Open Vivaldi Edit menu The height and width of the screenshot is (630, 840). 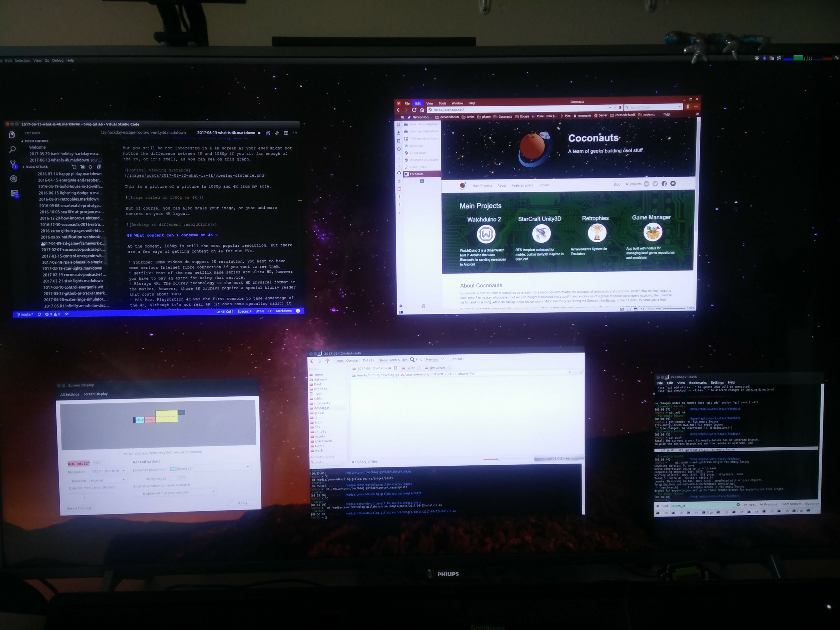418,103
